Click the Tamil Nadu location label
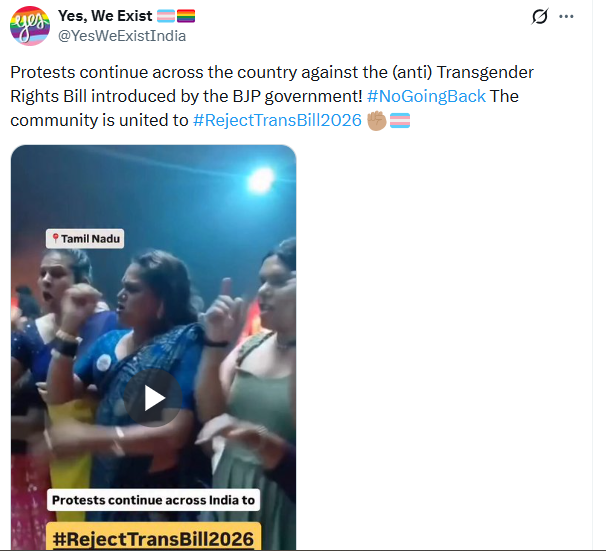The height and width of the screenshot is (551, 606). [x=85, y=239]
